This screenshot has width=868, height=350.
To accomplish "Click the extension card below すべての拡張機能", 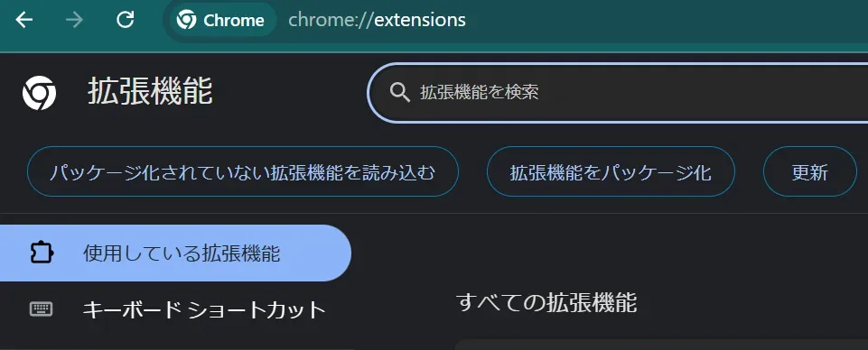I will click(661, 345).
